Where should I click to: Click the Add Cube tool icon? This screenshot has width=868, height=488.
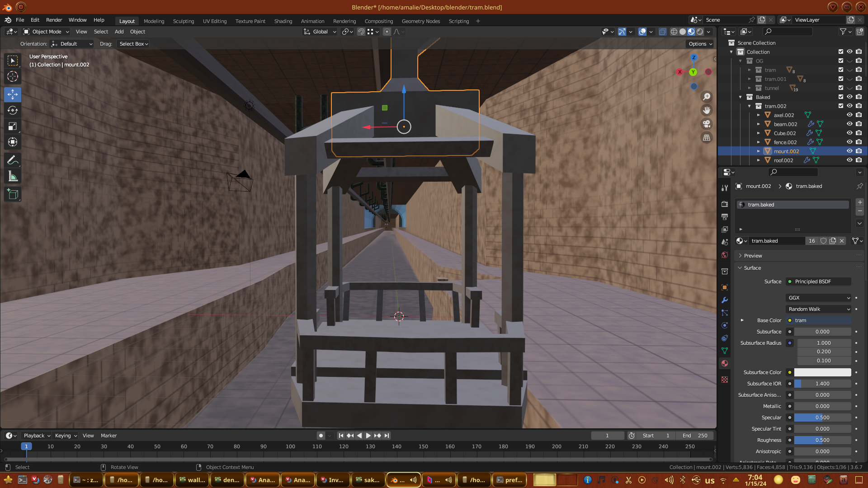13,194
